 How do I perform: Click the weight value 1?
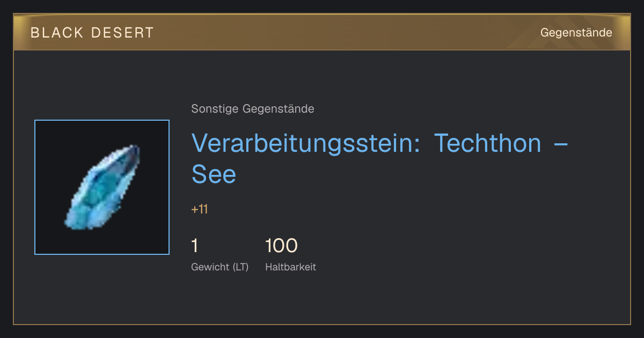(195, 246)
